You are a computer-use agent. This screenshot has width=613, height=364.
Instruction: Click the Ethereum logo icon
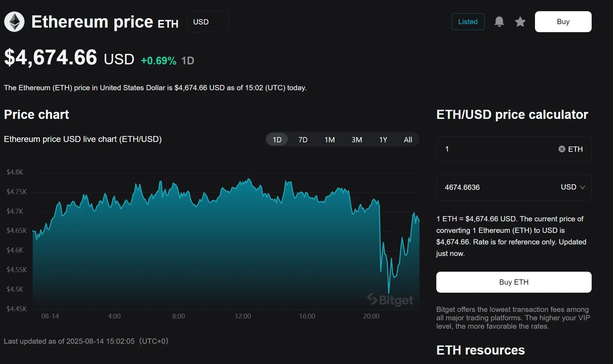[14, 22]
